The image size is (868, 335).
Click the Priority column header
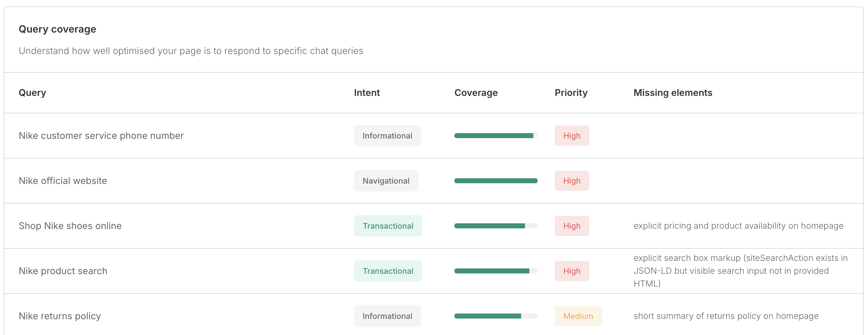click(x=571, y=93)
